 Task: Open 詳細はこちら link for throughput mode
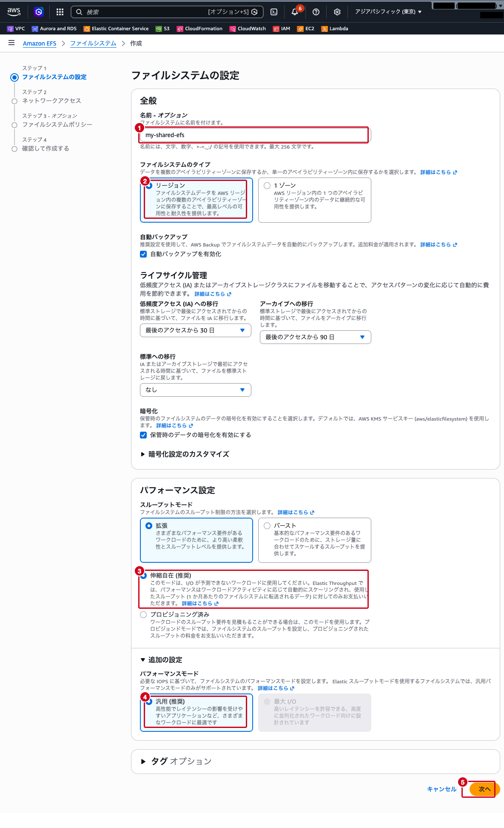tap(296, 513)
